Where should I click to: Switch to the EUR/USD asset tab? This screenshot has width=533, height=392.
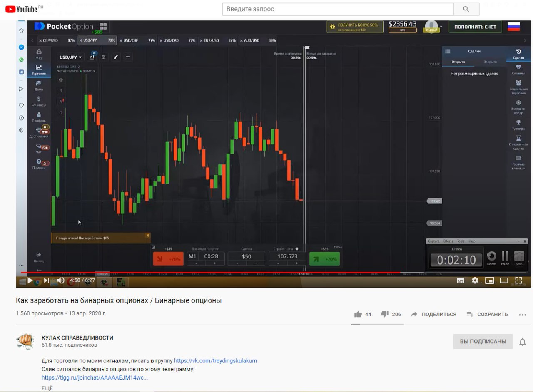(x=218, y=40)
